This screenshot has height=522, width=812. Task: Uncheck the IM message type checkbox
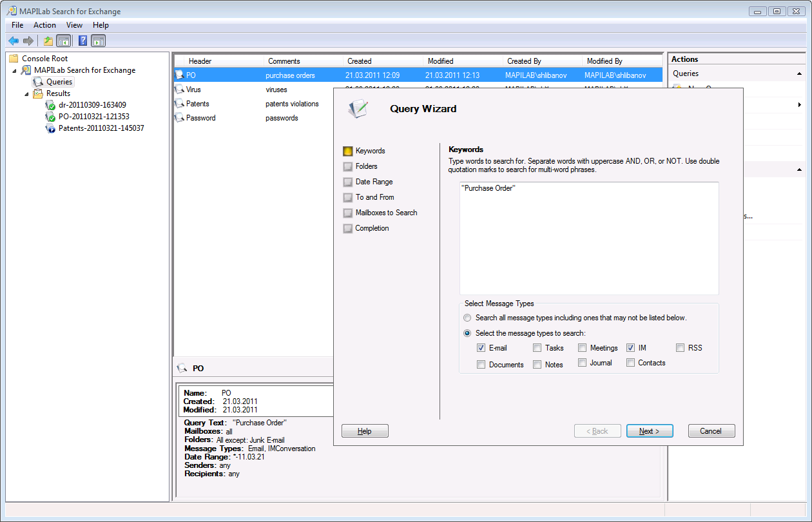coord(631,348)
